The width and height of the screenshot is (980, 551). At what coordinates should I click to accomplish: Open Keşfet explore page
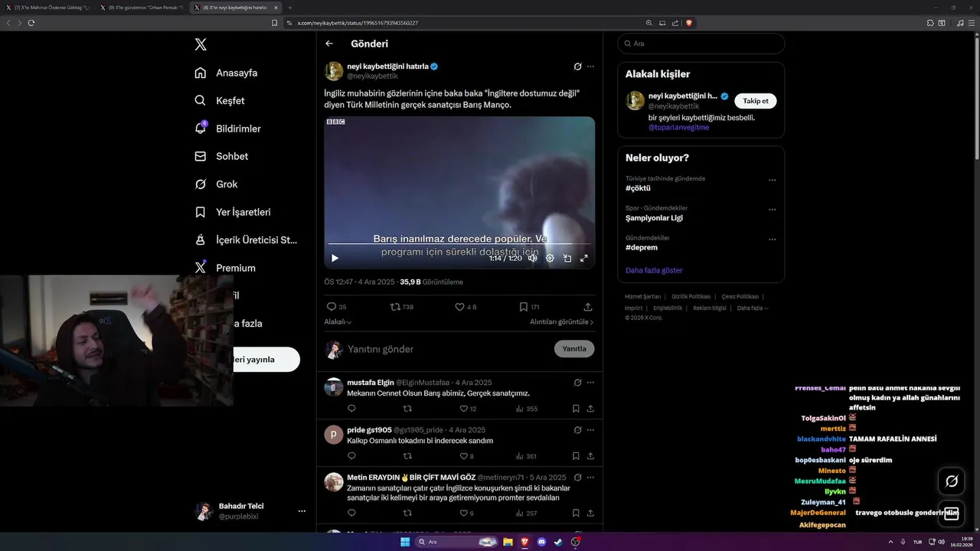[219, 100]
